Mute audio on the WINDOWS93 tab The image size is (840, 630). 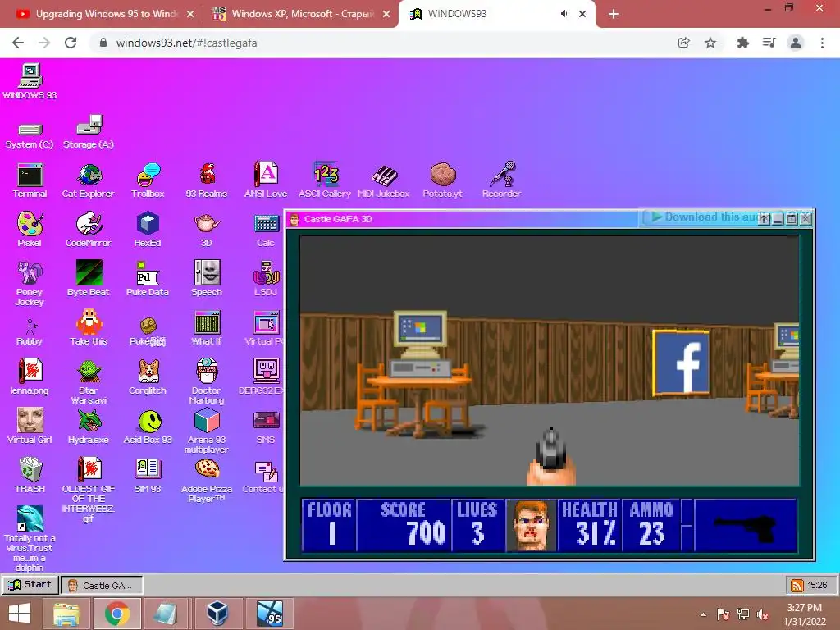pos(564,14)
